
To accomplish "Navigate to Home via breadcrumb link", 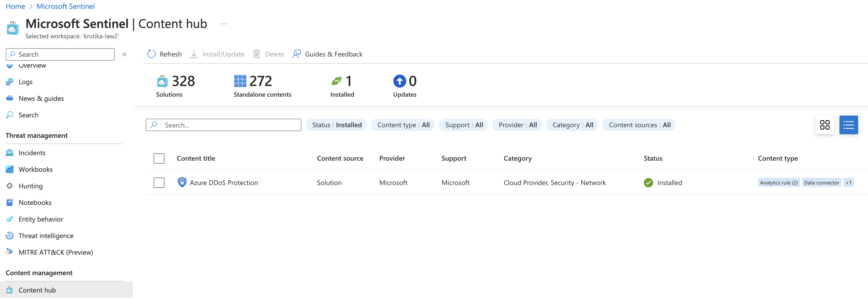I will coord(15,6).
